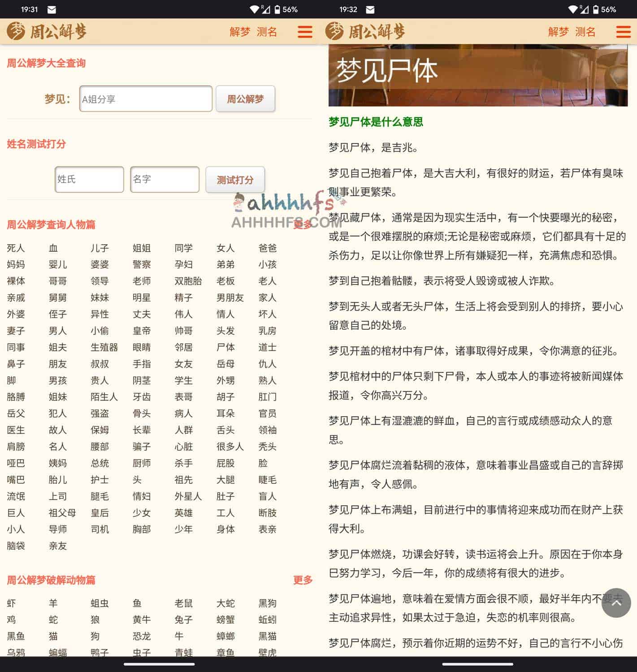Screen dimensions: 637x672
Task: Open the 道士 dream entry
Action: point(267,348)
